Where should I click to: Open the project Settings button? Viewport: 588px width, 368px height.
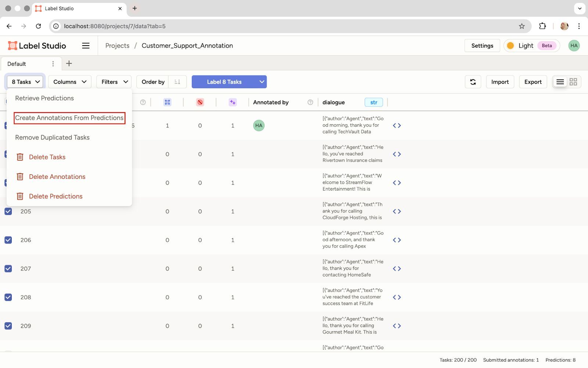pyautogui.click(x=482, y=46)
